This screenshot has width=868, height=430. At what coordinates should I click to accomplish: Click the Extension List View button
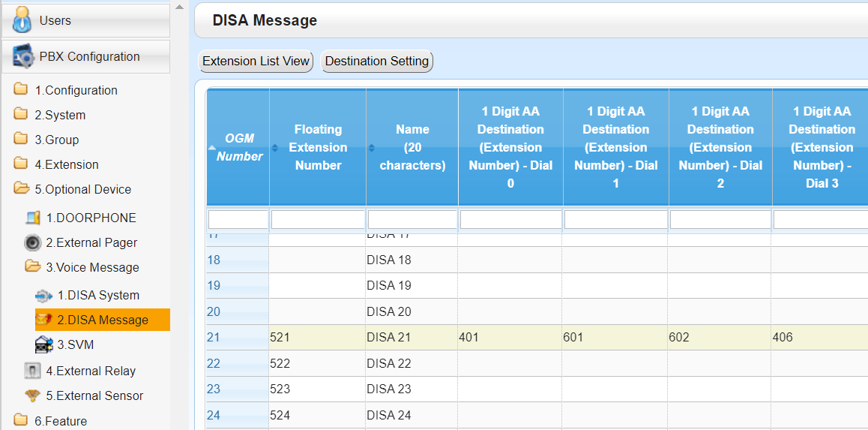point(256,62)
